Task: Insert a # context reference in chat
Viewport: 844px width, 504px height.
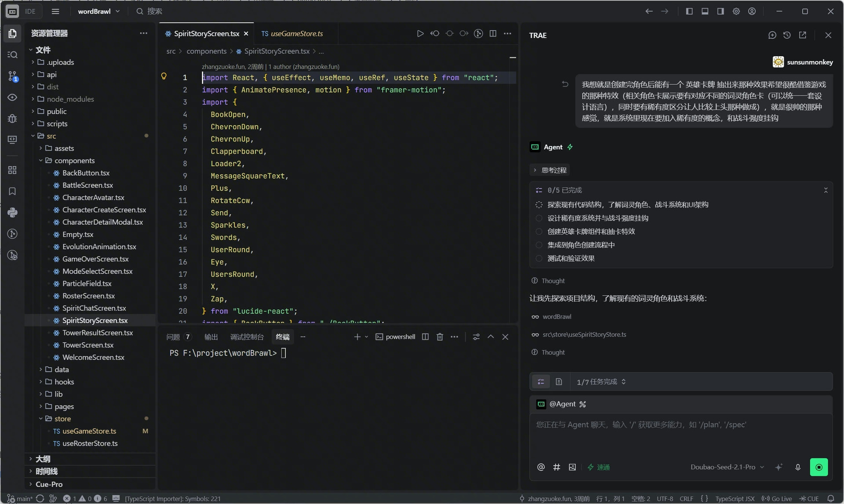Action: pos(557,467)
